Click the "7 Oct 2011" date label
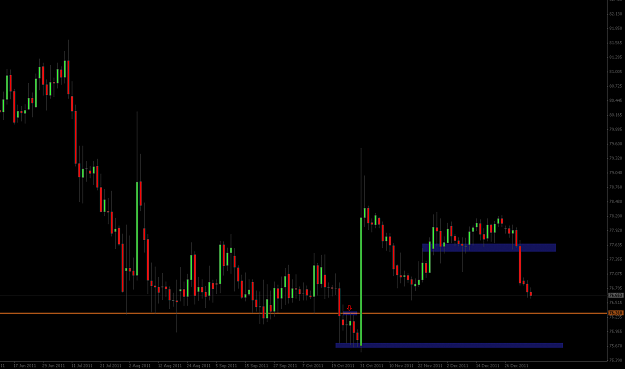The height and width of the screenshot is (369, 625). coord(313,365)
